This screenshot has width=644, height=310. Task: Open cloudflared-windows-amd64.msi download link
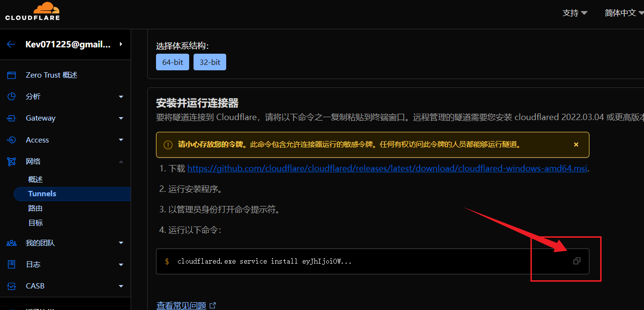coord(388,168)
